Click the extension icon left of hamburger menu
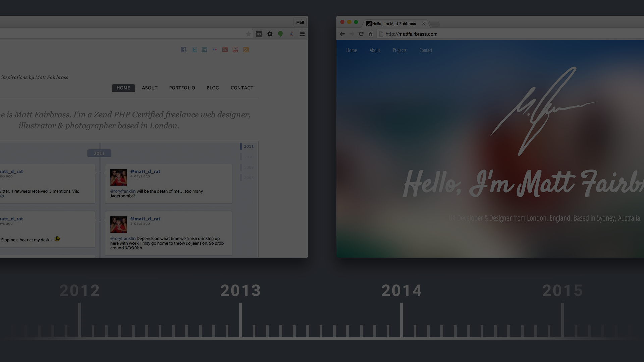 coord(291,34)
